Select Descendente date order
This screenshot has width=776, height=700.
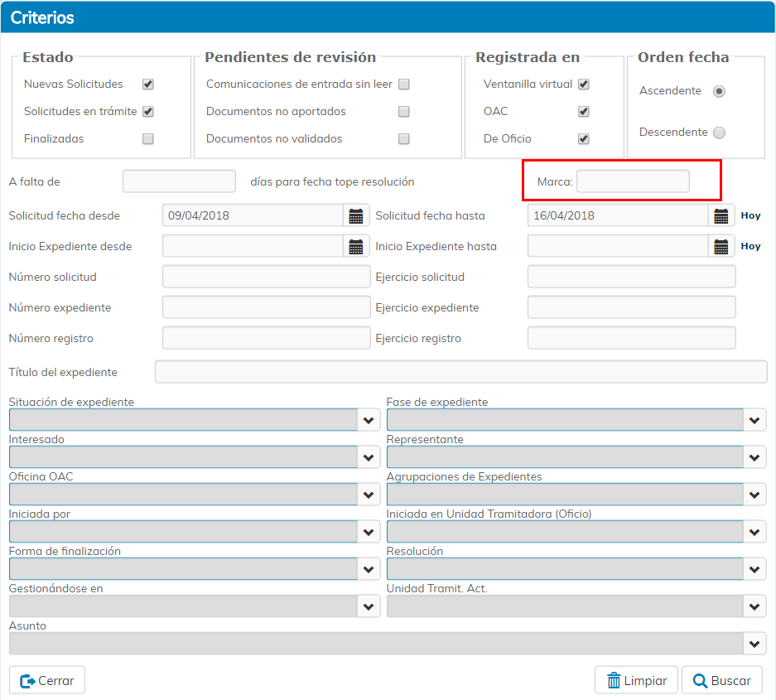pyautogui.click(x=719, y=133)
